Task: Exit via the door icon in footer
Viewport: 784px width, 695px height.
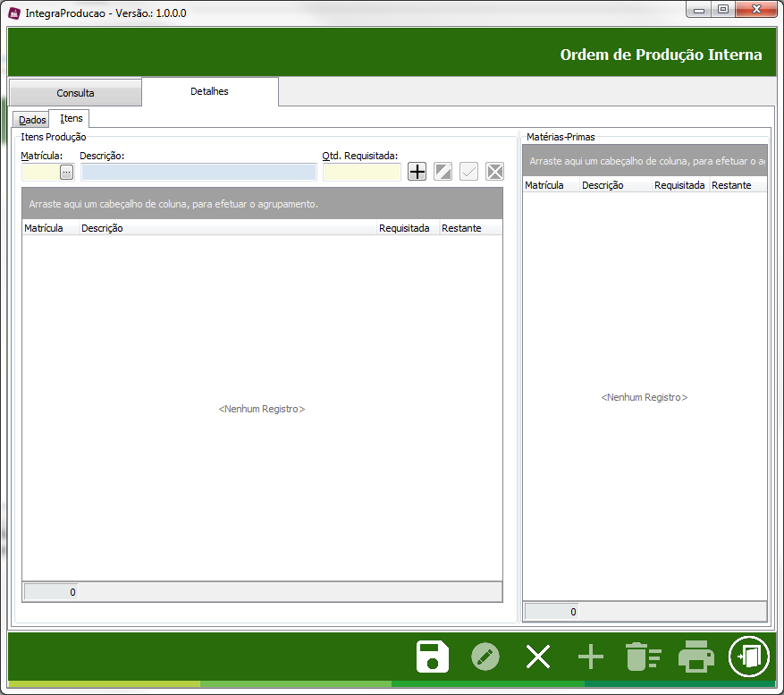Action: [748, 657]
